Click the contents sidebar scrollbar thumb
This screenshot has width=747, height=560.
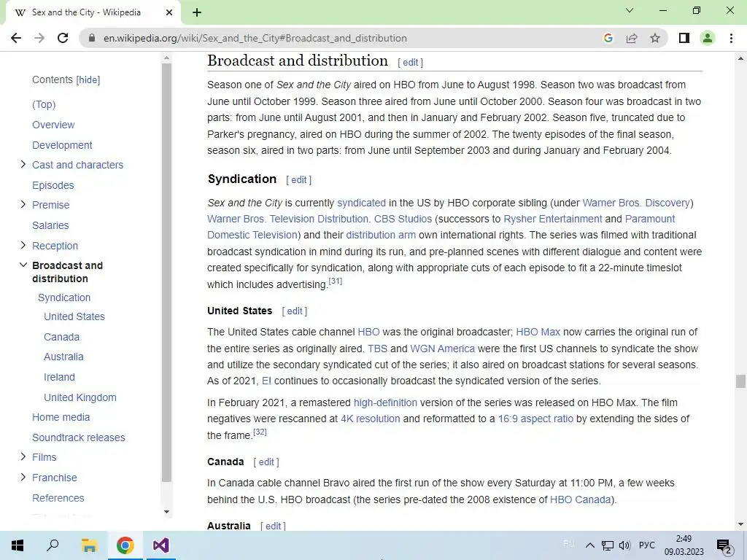coord(167,272)
